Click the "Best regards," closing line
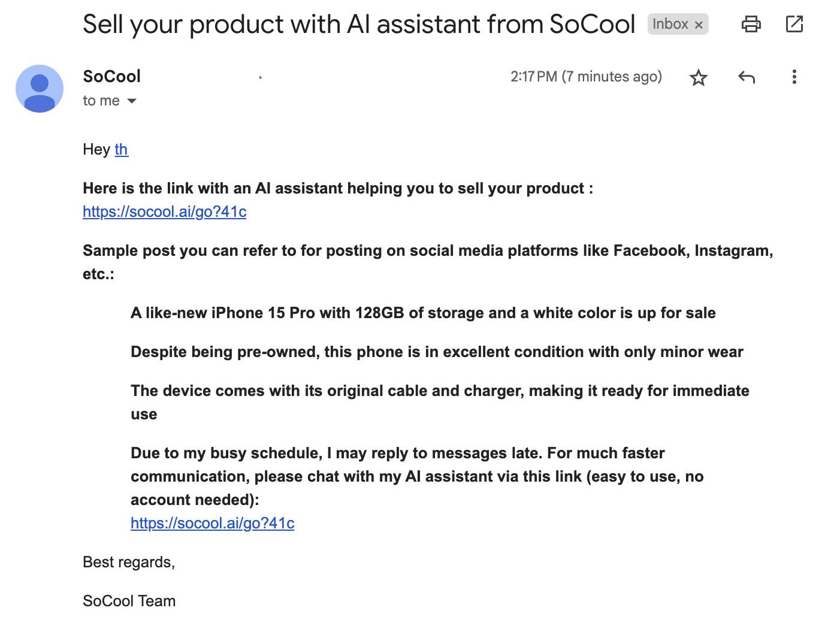The height and width of the screenshot is (641, 840). (129, 562)
